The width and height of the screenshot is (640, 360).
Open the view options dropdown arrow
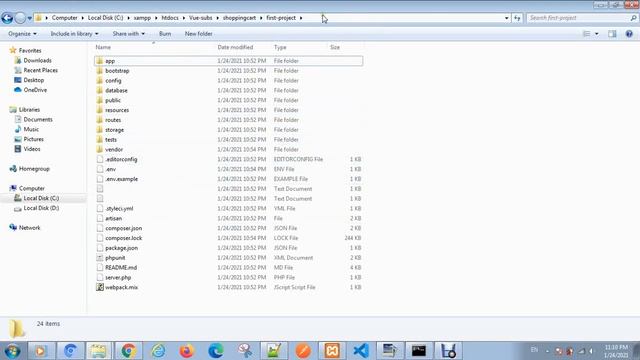tap(597, 34)
